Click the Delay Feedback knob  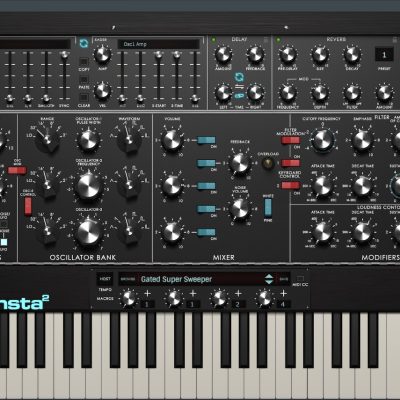tap(255, 55)
